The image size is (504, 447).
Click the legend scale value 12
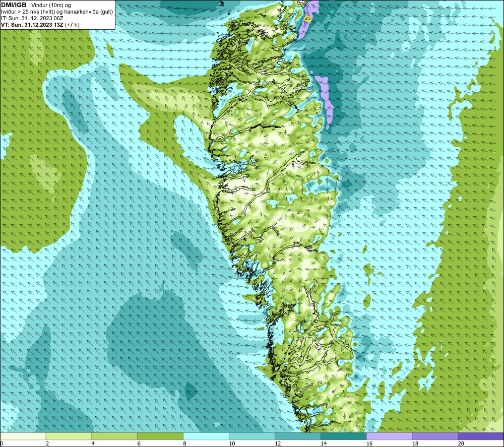[278, 443]
